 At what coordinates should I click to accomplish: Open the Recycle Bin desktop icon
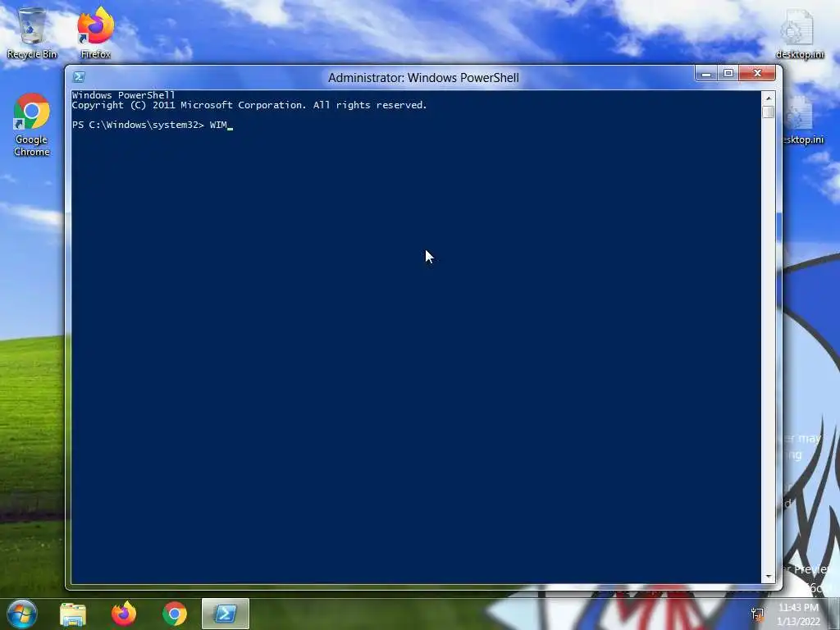pyautogui.click(x=32, y=32)
